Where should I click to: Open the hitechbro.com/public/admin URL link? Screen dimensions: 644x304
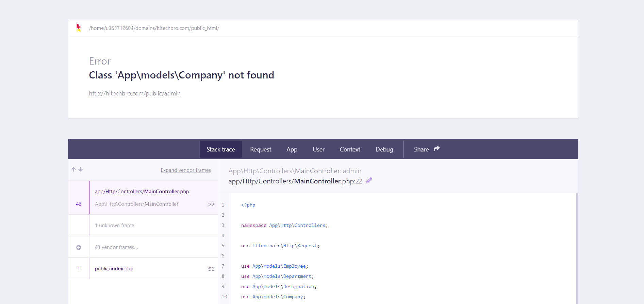135,93
